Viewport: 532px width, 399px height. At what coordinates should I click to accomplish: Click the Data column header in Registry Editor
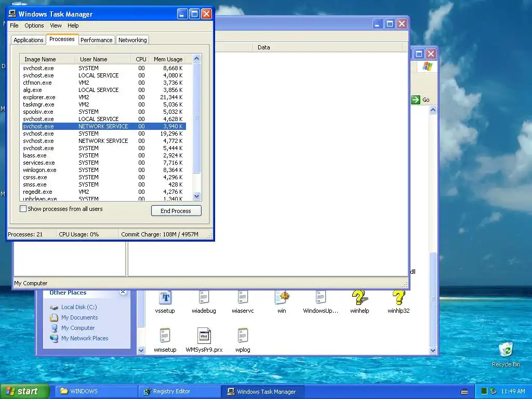click(327, 47)
